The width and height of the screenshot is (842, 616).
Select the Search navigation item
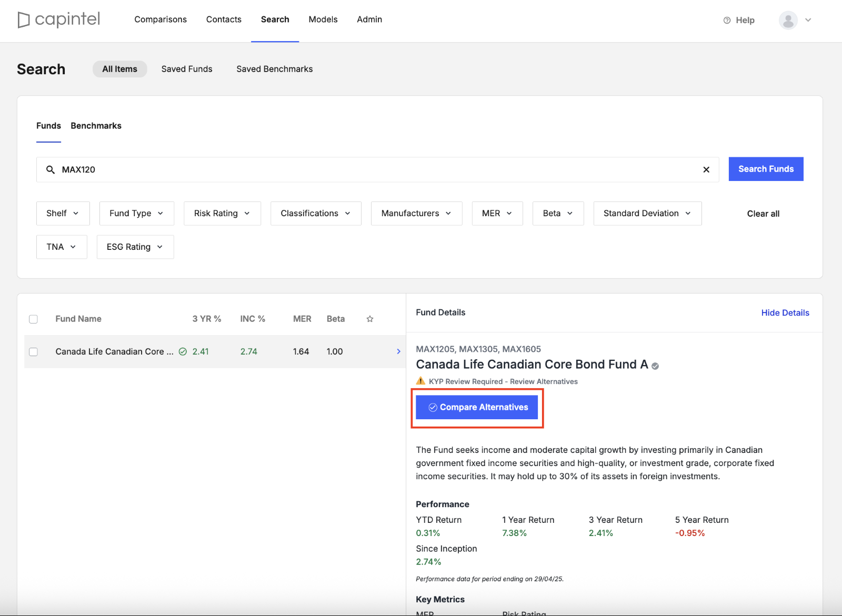click(275, 19)
